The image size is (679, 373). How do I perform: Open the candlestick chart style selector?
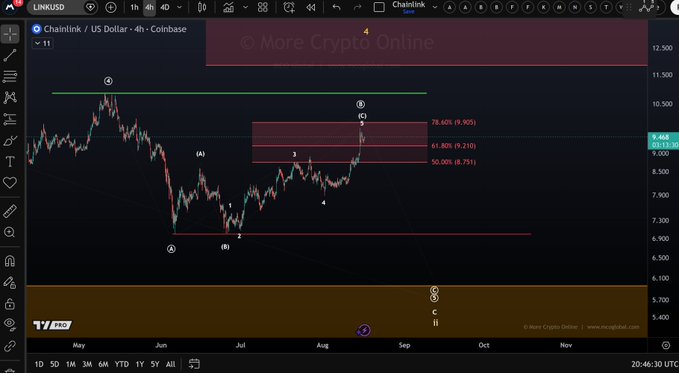click(x=202, y=7)
